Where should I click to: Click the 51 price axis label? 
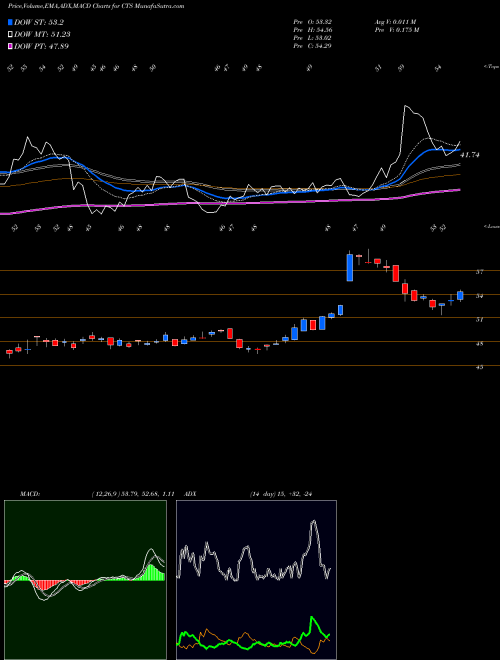click(x=479, y=319)
